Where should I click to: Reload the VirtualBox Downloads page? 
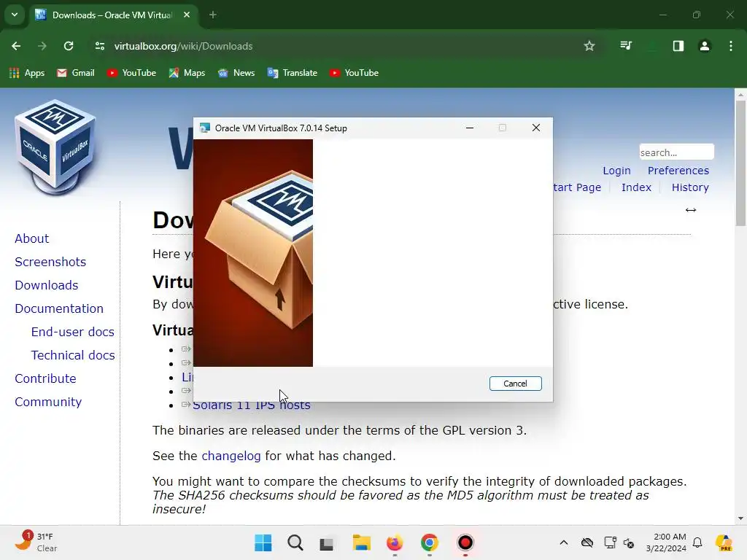coord(69,46)
